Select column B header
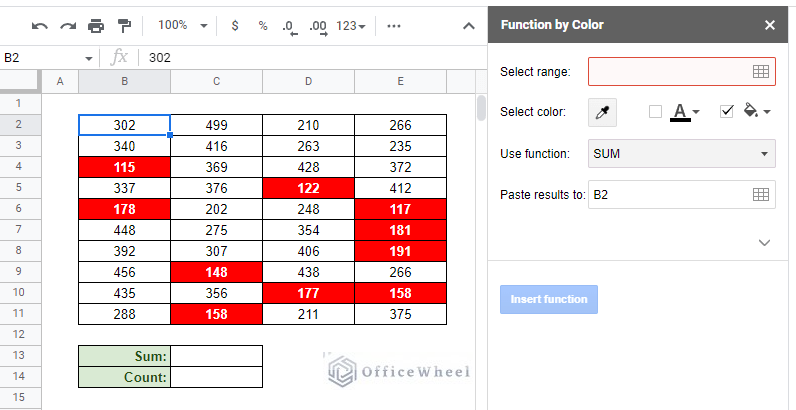796x410 pixels. tap(124, 81)
